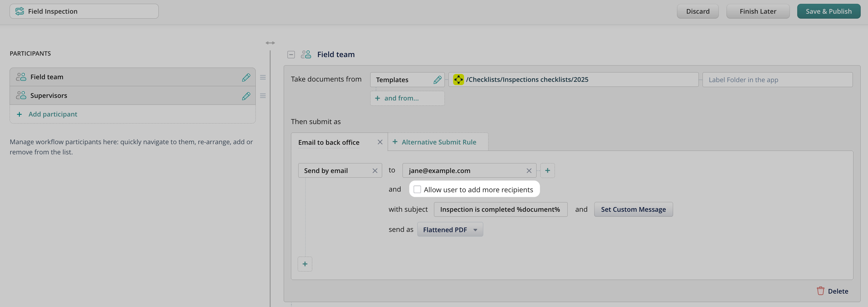This screenshot has height=307, width=868.
Task: Click the pencil edit icon for Field team
Action: (x=246, y=77)
